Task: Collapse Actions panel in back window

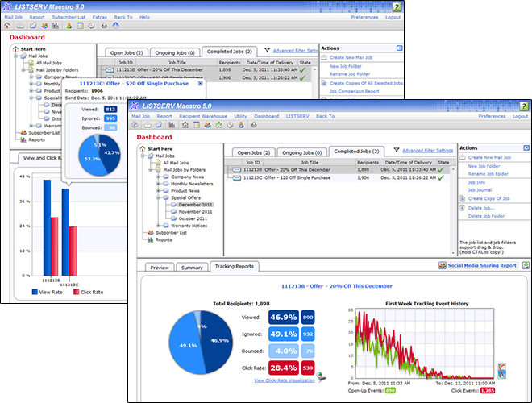Action: pos(399,48)
